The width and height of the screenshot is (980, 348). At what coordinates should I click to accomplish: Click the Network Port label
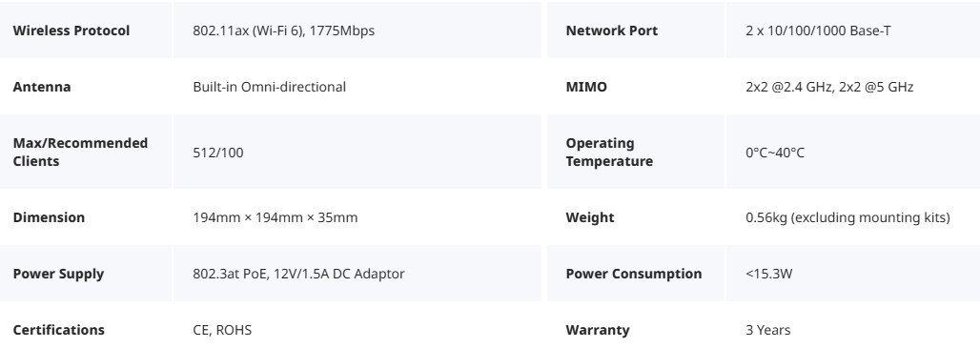pos(612,31)
